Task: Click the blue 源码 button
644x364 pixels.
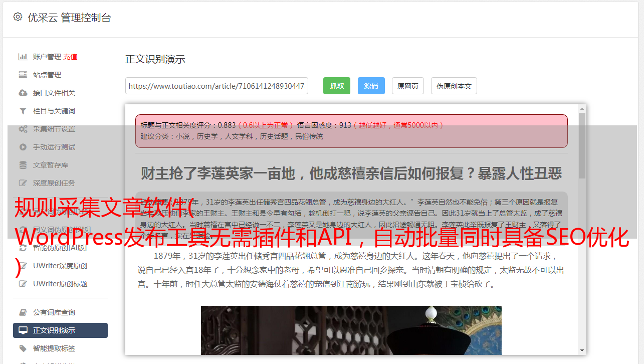Action: coord(371,86)
